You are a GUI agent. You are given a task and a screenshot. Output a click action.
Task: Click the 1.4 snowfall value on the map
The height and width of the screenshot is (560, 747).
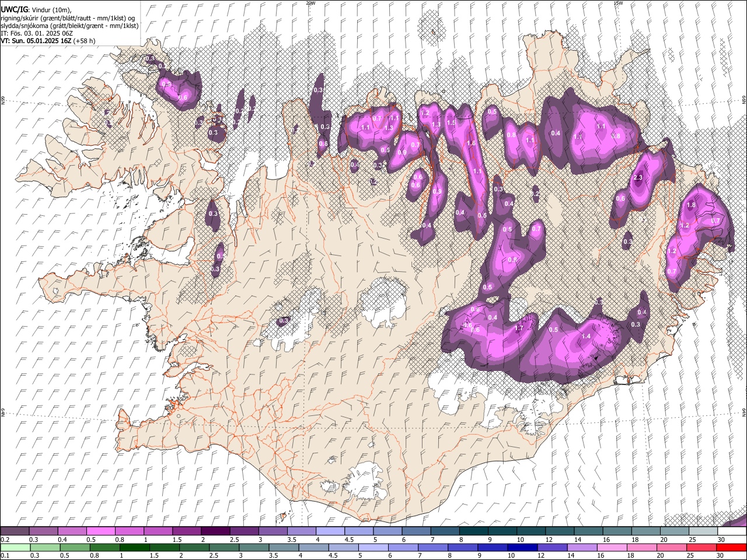[x=587, y=337]
